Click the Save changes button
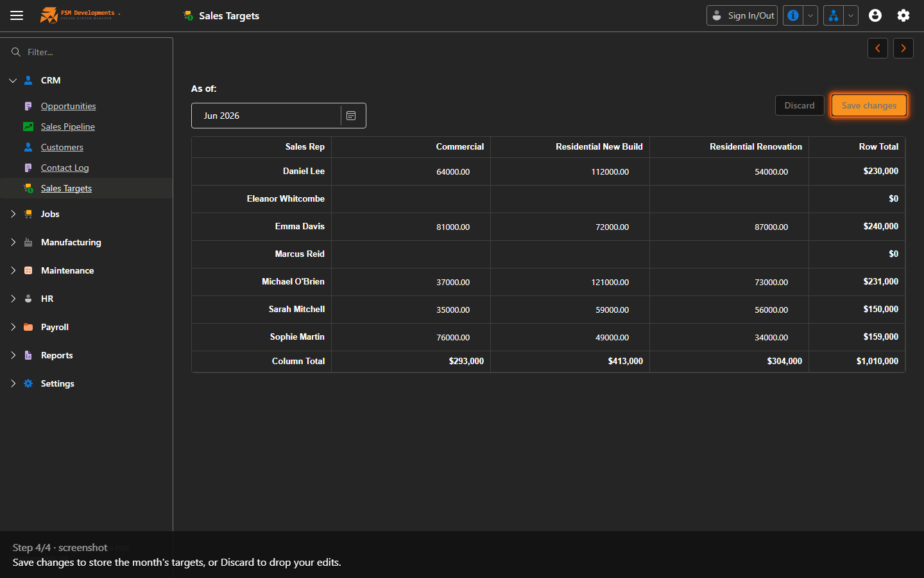Image resolution: width=924 pixels, height=578 pixels. (x=869, y=105)
